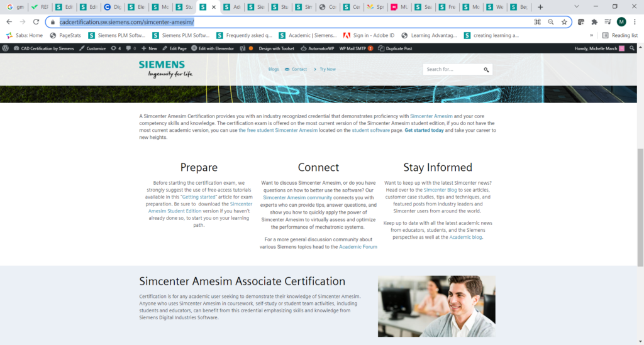Screen dimensions: 644x345
Task: Open the admin bar search magnifier
Action: coord(631,48)
